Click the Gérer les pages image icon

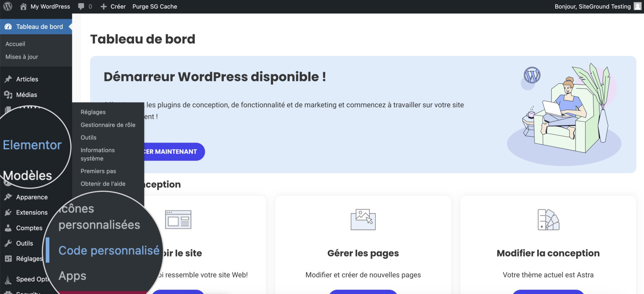363,219
